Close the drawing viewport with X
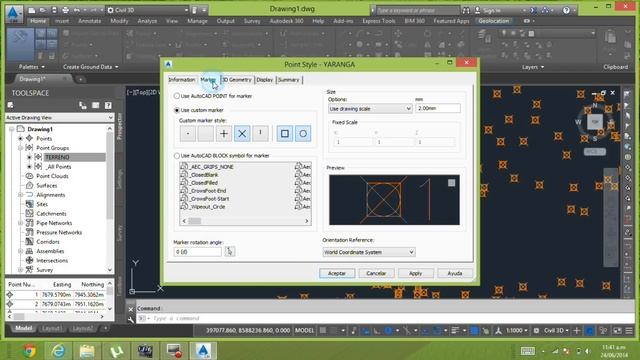The height and width of the screenshot is (360, 640). coord(612,93)
